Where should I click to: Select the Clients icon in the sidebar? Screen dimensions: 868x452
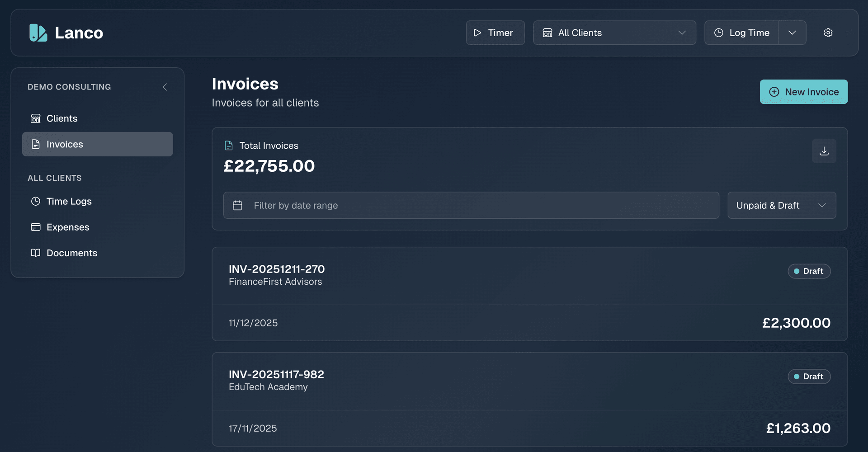36,118
